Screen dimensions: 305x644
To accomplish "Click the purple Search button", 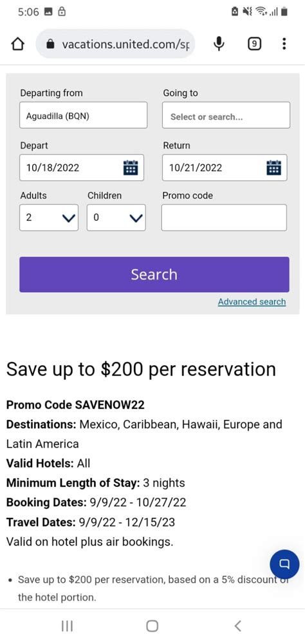I will click(154, 274).
